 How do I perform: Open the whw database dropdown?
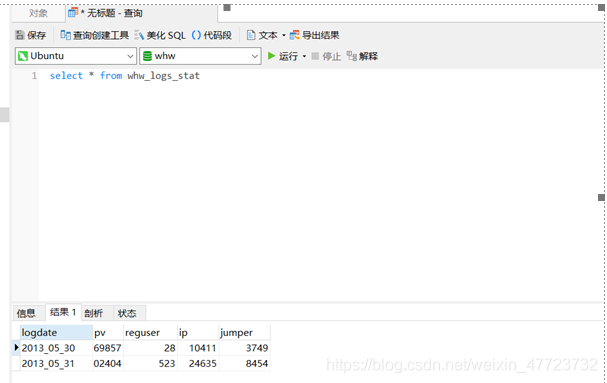coord(200,56)
